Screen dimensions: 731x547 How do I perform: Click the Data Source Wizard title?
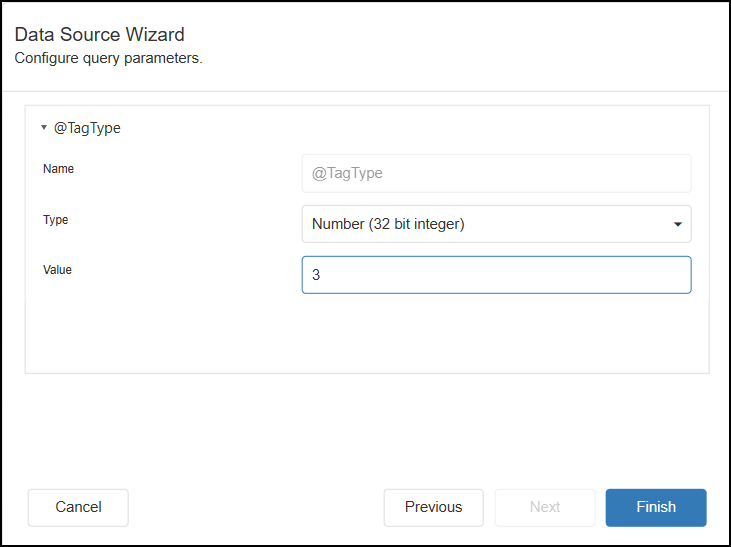click(99, 36)
